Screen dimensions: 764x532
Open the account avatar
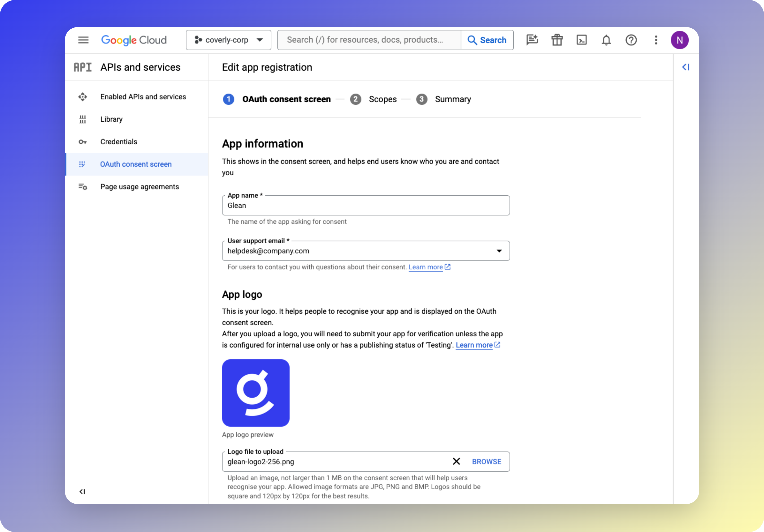pyautogui.click(x=680, y=40)
